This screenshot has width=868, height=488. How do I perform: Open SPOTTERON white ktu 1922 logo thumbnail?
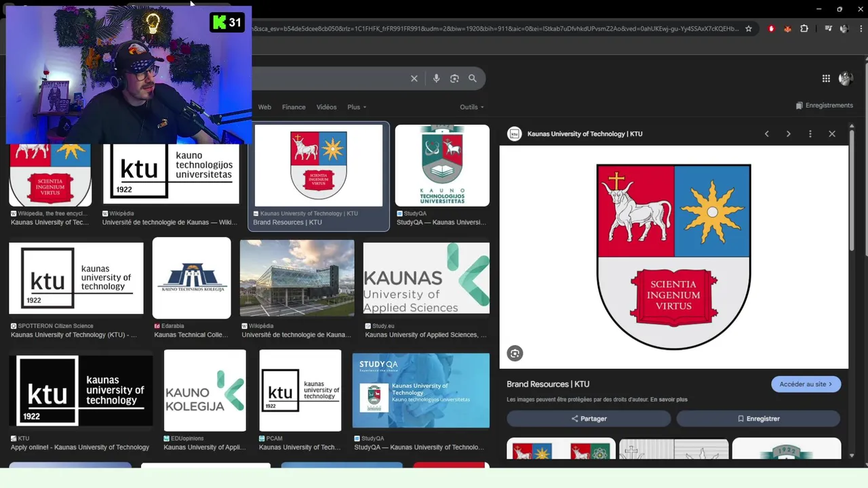[x=76, y=278]
